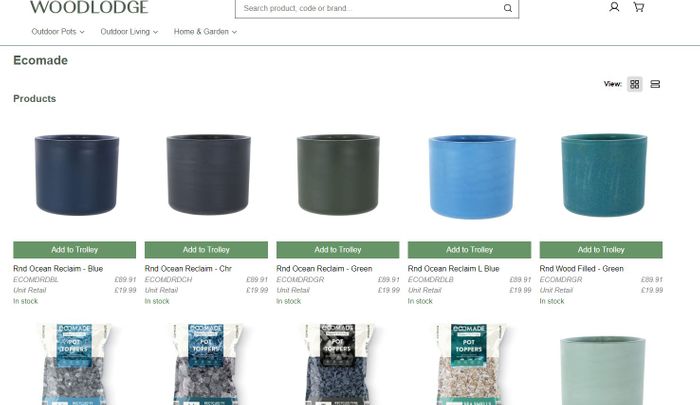Viewport: 700px width, 405px height.
Task: Add Rnd Ocean Reclaim Chr to trolley
Action: coord(206,250)
